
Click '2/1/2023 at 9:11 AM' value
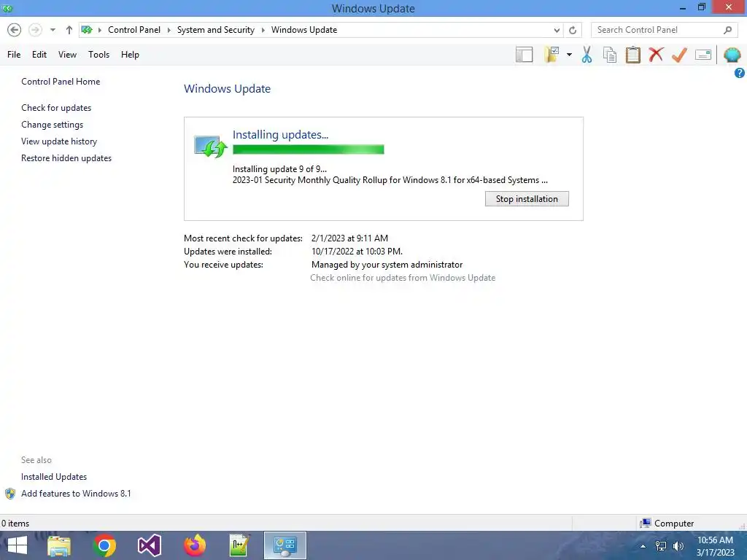click(x=349, y=238)
